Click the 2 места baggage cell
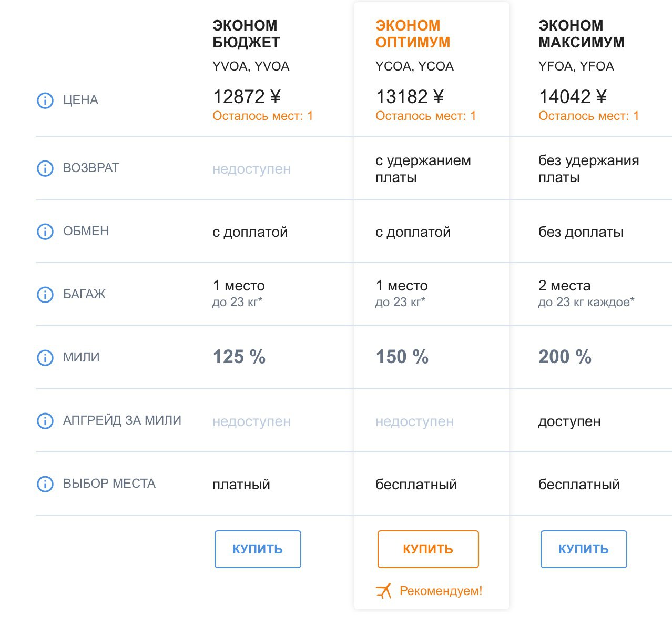This screenshot has height=624, width=672. click(x=586, y=293)
